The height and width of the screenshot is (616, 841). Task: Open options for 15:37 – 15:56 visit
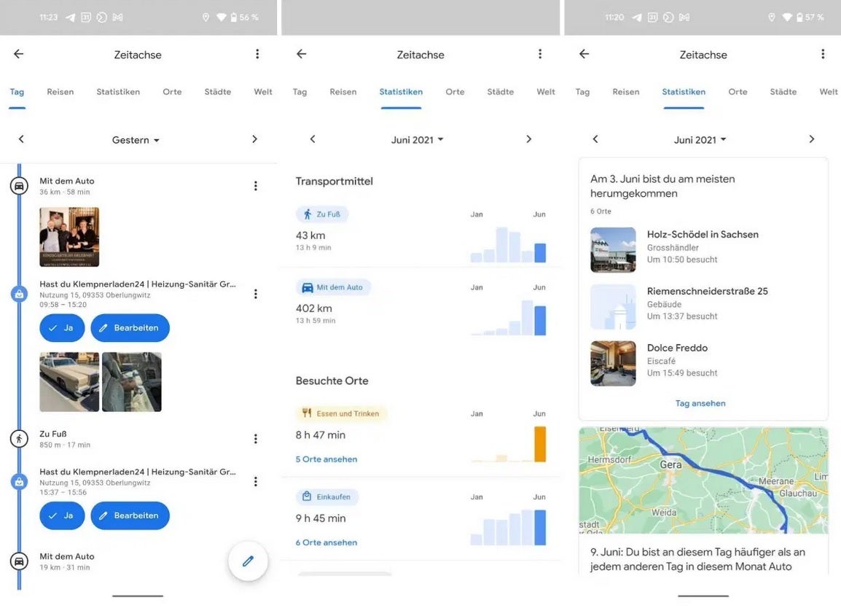[x=255, y=481]
